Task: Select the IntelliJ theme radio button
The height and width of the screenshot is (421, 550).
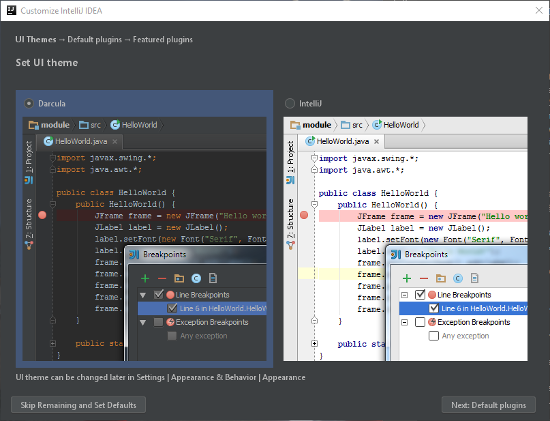Action: pos(290,103)
